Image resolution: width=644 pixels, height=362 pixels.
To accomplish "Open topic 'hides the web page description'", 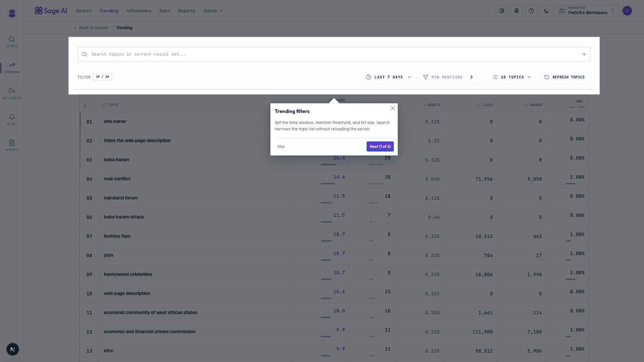I will click(137, 141).
